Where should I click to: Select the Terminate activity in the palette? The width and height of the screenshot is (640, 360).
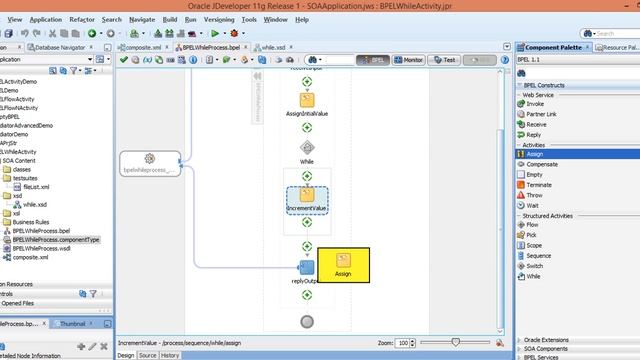click(534, 185)
